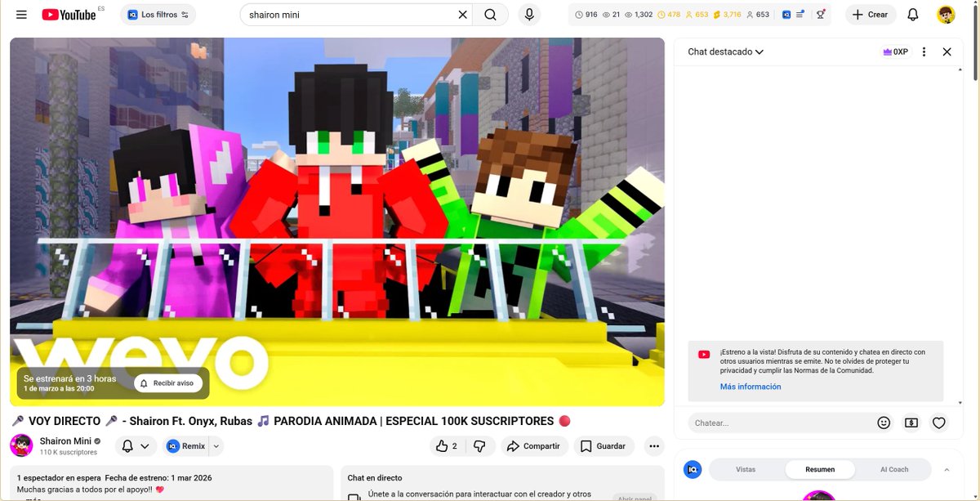Open the hamburger guide menu
Viewport: 980px width, 501px height.
pyautogui.click(x=21, y=15)
